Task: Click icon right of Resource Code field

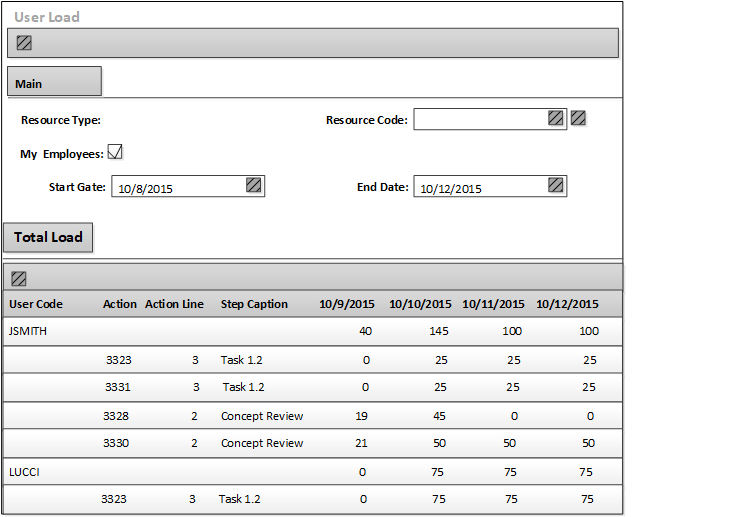Action: click(578, 118)
